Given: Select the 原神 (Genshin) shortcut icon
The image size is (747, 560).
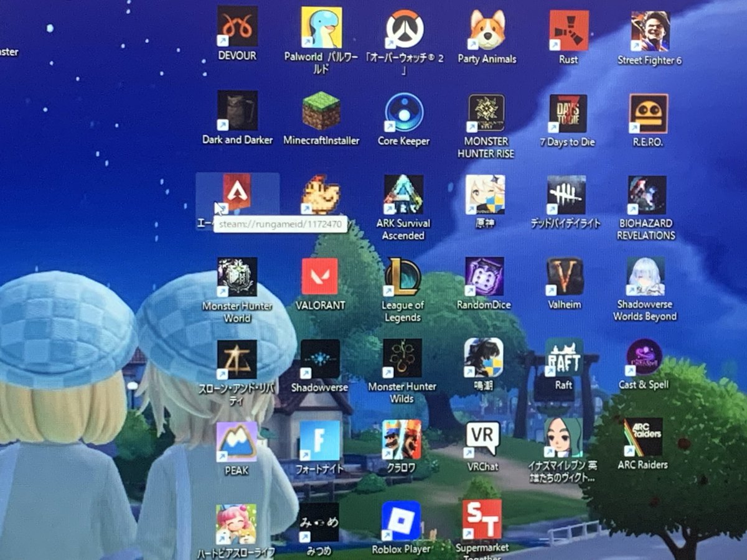Looking at the screenshot, I should [x=485, y=195].
